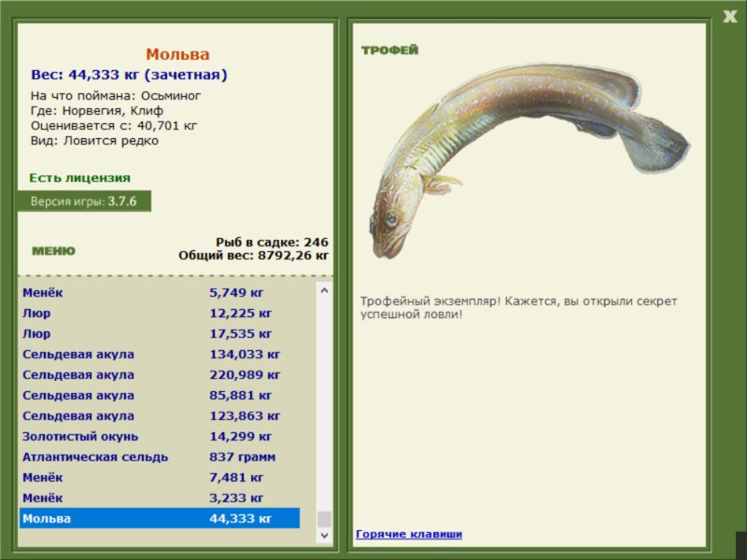Click the Где: Норвегия, Клиф line

point(97,110)
